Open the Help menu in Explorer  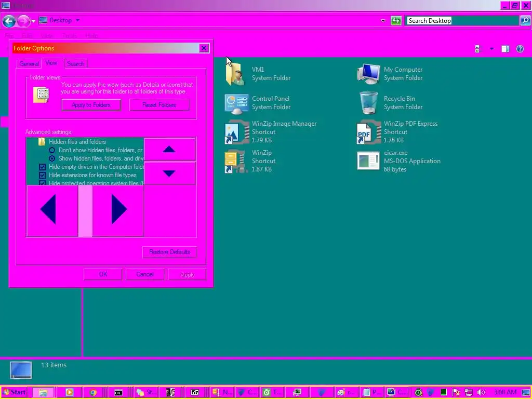point(91,36)
